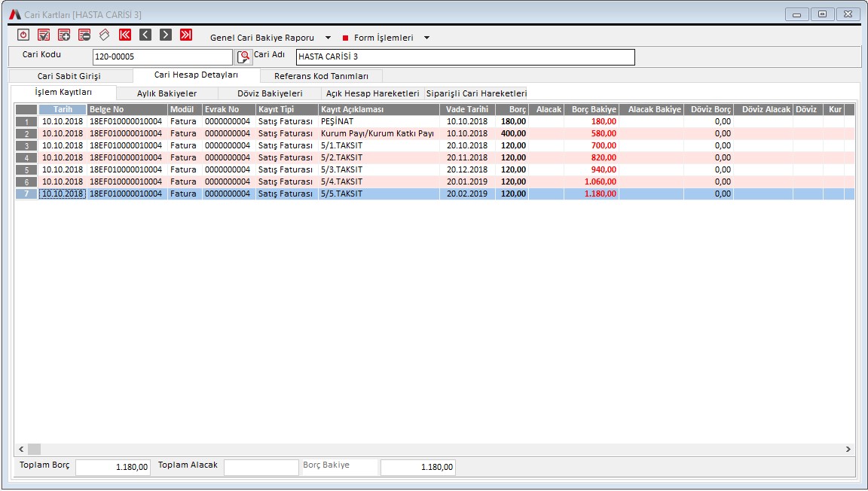868x491 pixels.
Task: Open Genel Cari Bakiye Raporu
Action: pyautogui.click(x=262, y=38)
